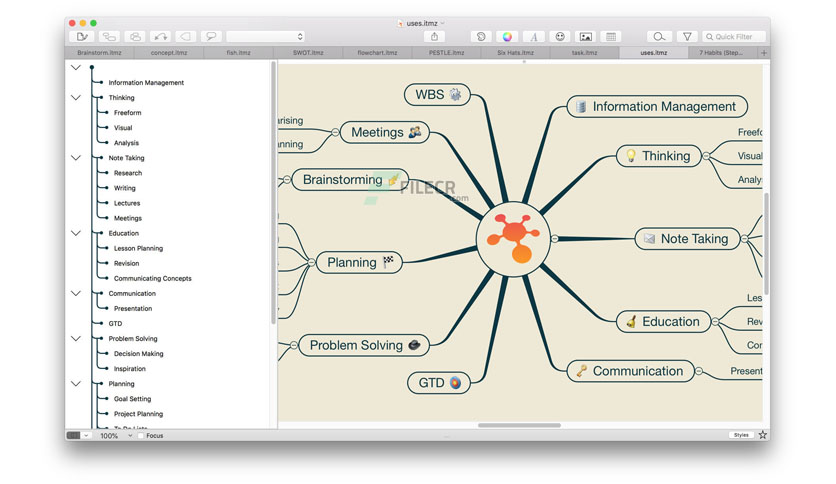Click the callout speech bubble toolbar icon
This screenshot has height=484, width=836.
pos(211,36)
